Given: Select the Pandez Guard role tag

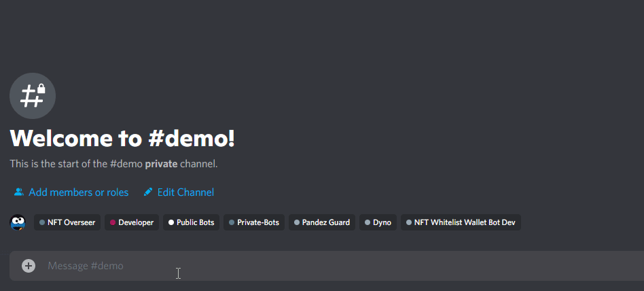Looking at the screenshot, I should 322,222.
